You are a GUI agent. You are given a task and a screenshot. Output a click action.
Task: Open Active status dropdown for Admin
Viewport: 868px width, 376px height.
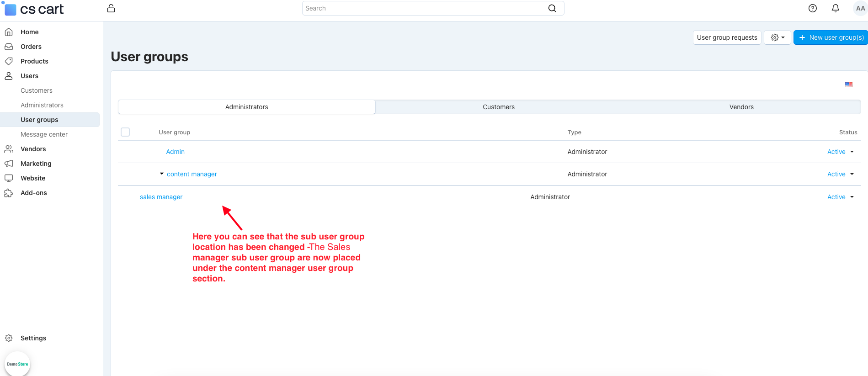click(840, 152)
